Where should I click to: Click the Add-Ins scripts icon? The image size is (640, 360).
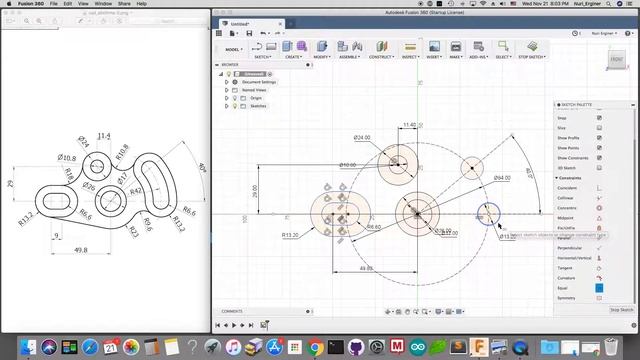click(478, 47)
